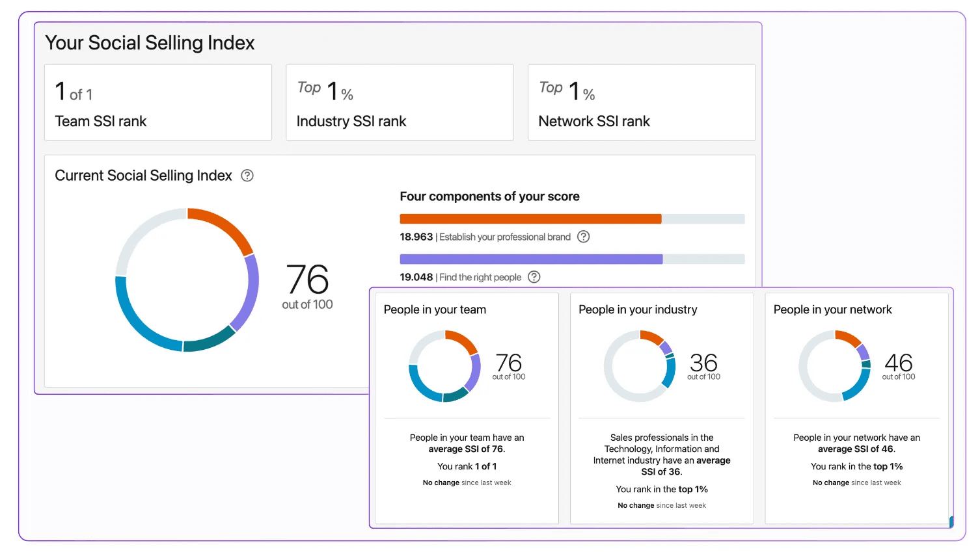Select the Network SSI rank card
This screenshot has height=554, width=980.
[642, 102]
